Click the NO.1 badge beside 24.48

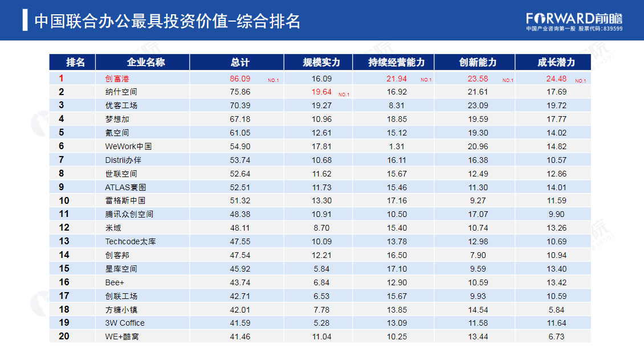[580, 80]
